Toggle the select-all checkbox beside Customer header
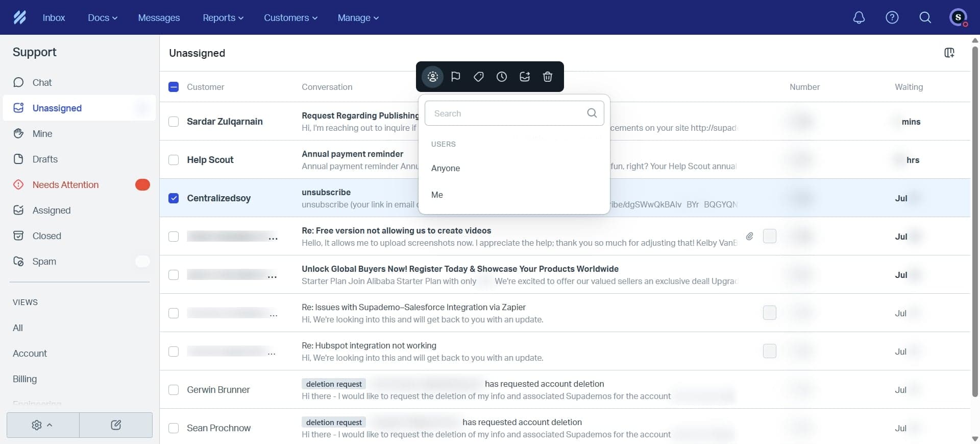Image resolution: width=980 pixels, height=444 pixels. point(174,87)
